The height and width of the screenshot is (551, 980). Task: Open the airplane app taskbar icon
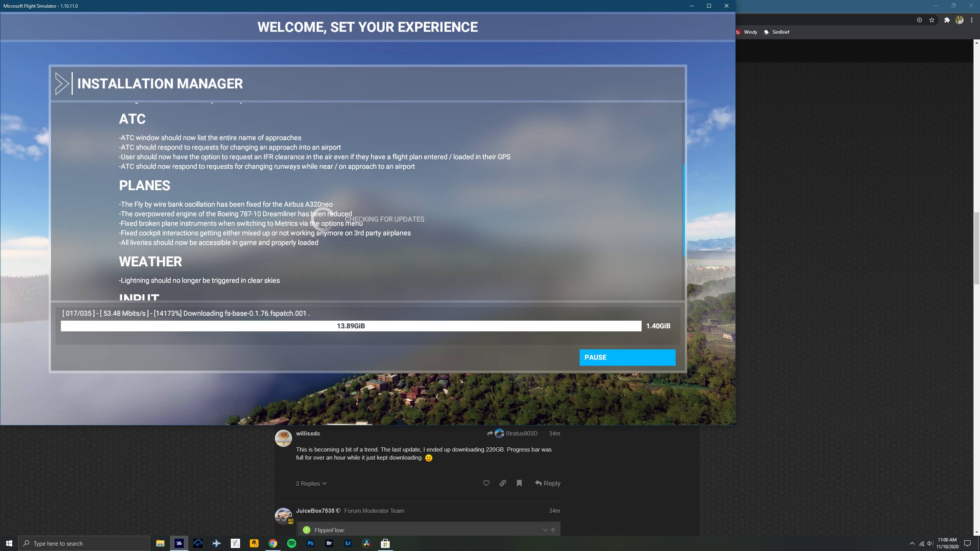click(x=216, y=543)
